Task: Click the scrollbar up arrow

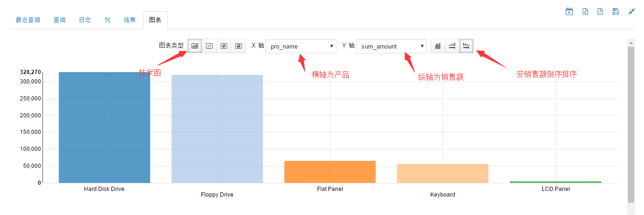Action: (631, 43)
